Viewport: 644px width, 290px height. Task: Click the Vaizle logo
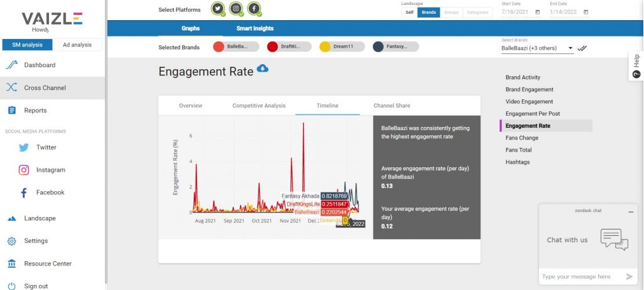coord(52,18)
